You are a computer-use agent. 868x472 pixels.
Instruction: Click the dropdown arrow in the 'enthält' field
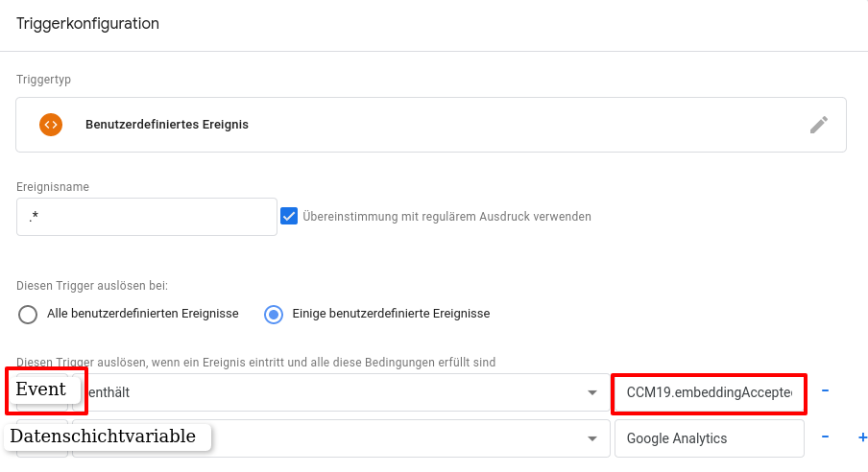[592, 392]
